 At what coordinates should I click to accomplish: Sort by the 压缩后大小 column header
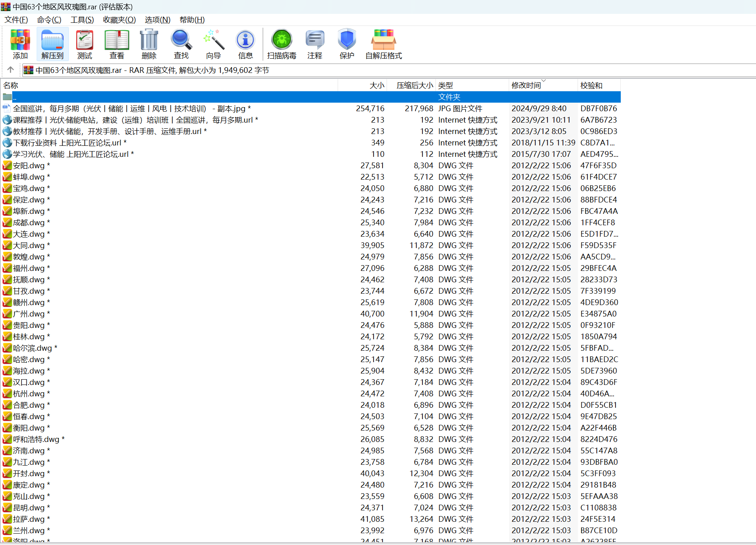411,85
